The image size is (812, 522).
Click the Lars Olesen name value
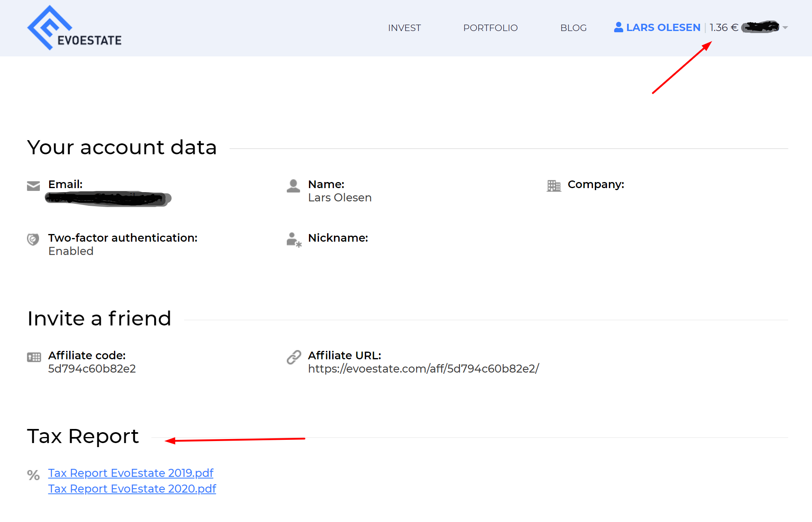click(x=340, y=197)
